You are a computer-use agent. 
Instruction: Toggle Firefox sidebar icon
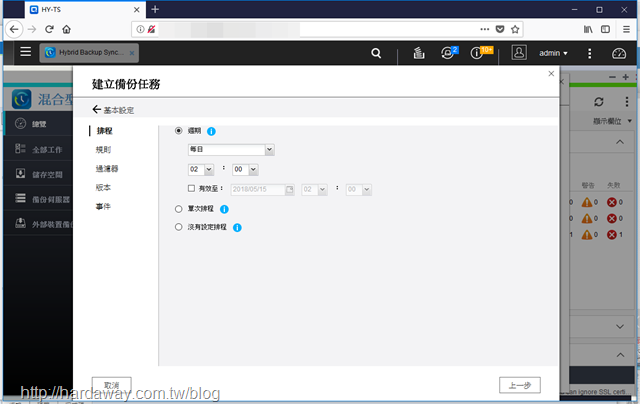pyautogui.click(x=606, y=29)
